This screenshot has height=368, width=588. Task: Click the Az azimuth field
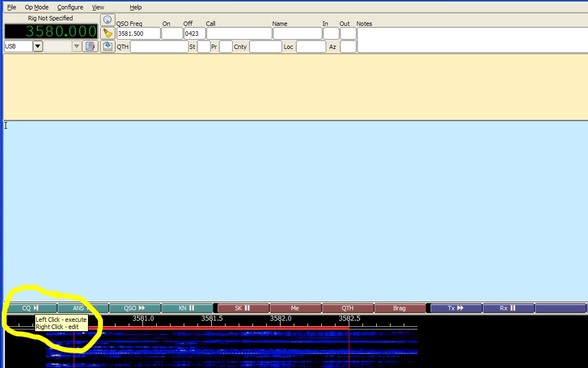[348, 47]
